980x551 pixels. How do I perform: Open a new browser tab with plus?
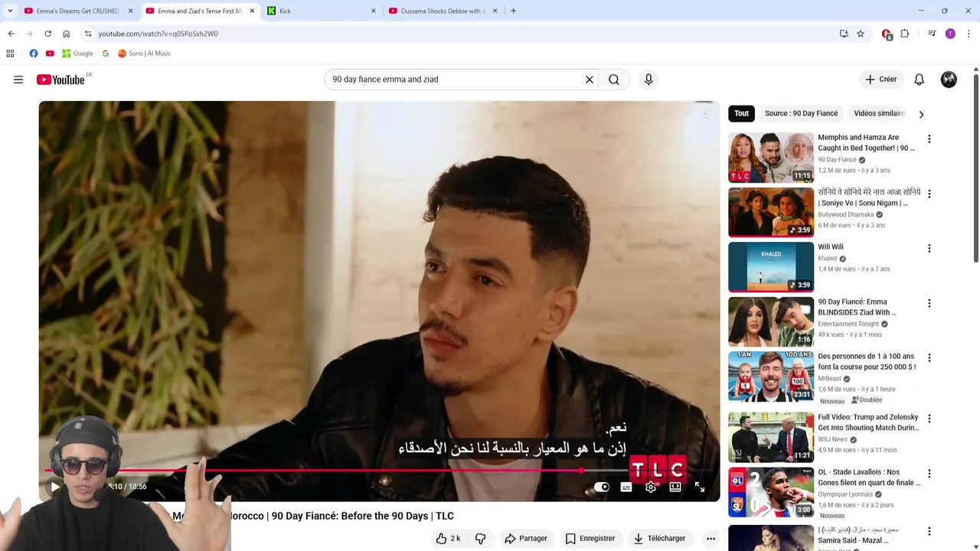[513, 11]
